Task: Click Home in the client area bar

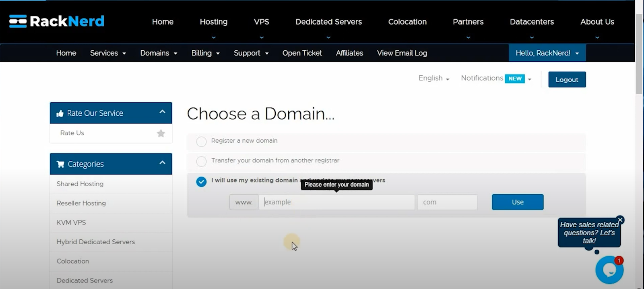Action: click(66, 53)
